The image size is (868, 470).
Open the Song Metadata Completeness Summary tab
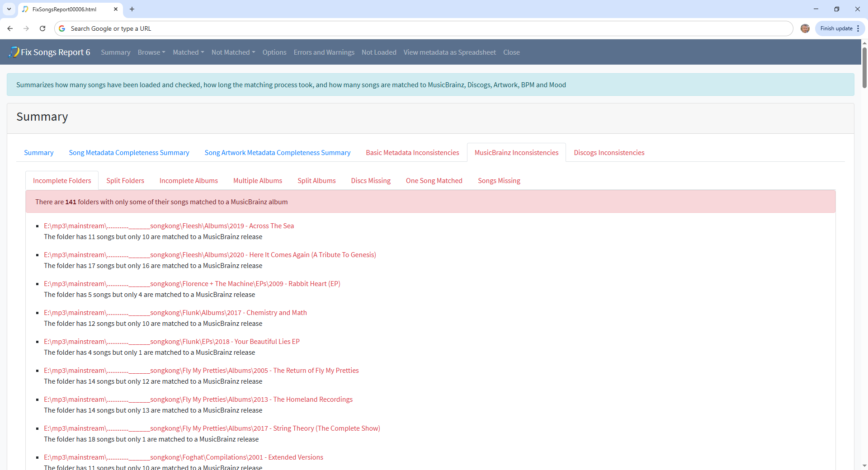coord(129,153)
